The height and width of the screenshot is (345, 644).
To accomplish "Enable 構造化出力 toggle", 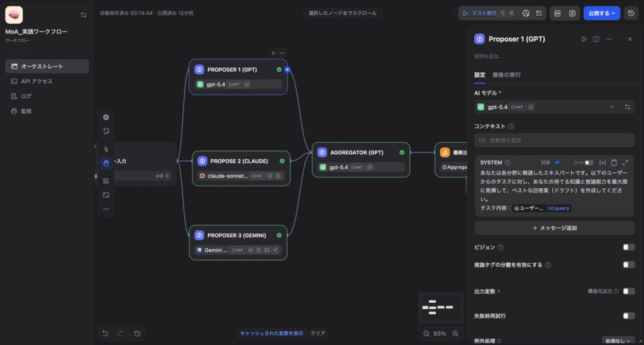I will [628, 291].
